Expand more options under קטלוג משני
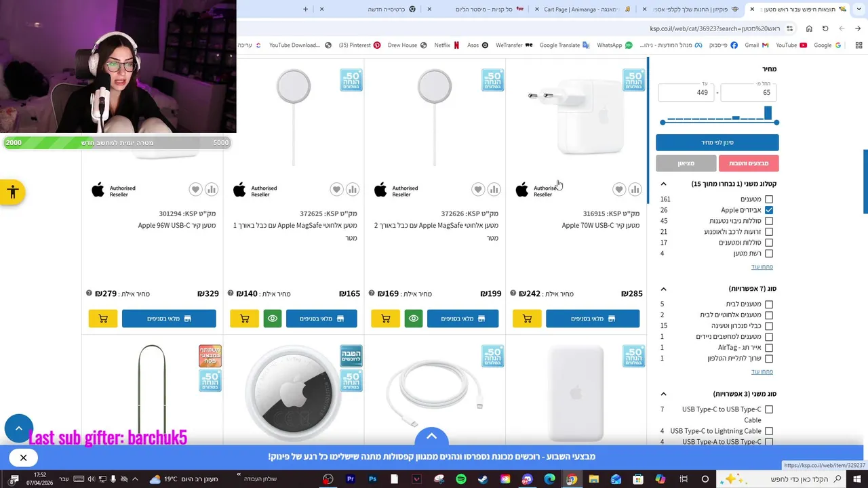Image resolution: width=868 pixels, height=488 pixels. pyautogui.click(x=762, y=267)
